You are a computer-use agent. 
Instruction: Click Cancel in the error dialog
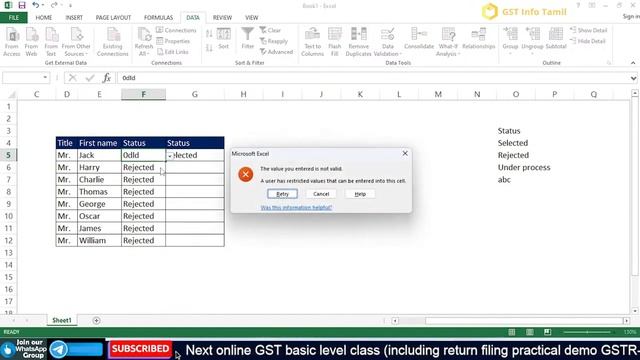coord(321,194)
